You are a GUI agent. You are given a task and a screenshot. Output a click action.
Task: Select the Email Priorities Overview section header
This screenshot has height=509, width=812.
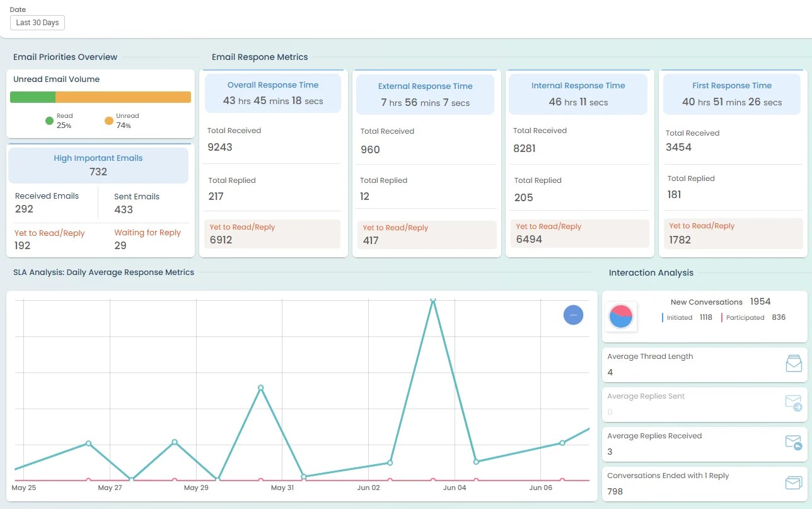[65, 57]
